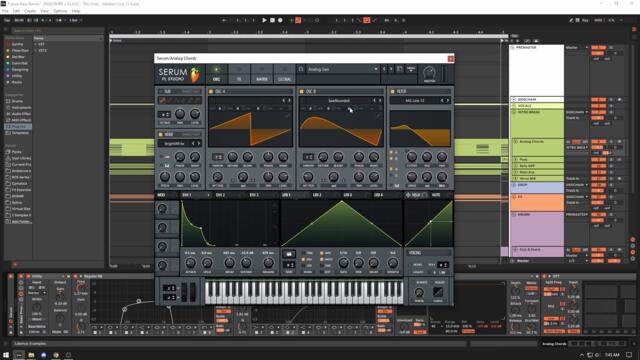640x360 pixels.
Task: Stop playback with the Stop button
Action: [272, 20]
